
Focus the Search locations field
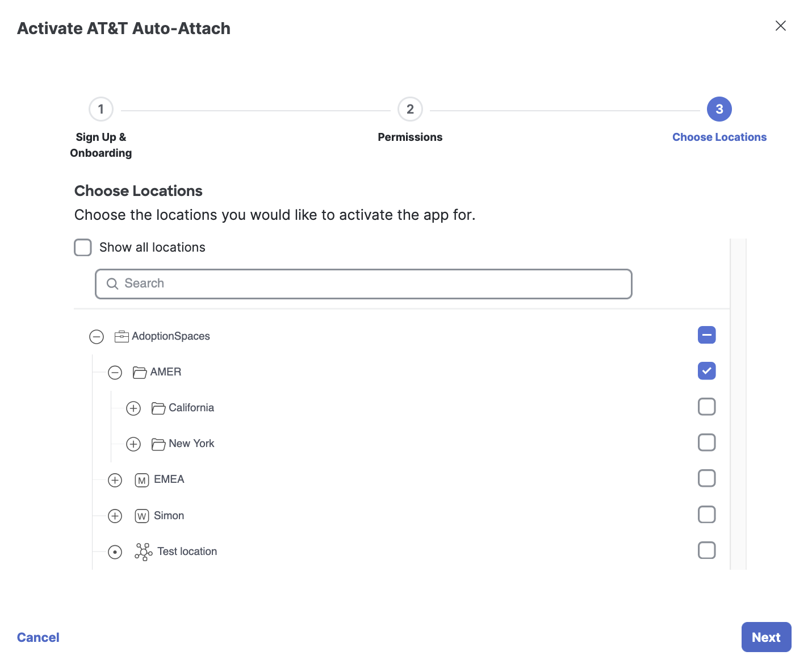[363, 283]
